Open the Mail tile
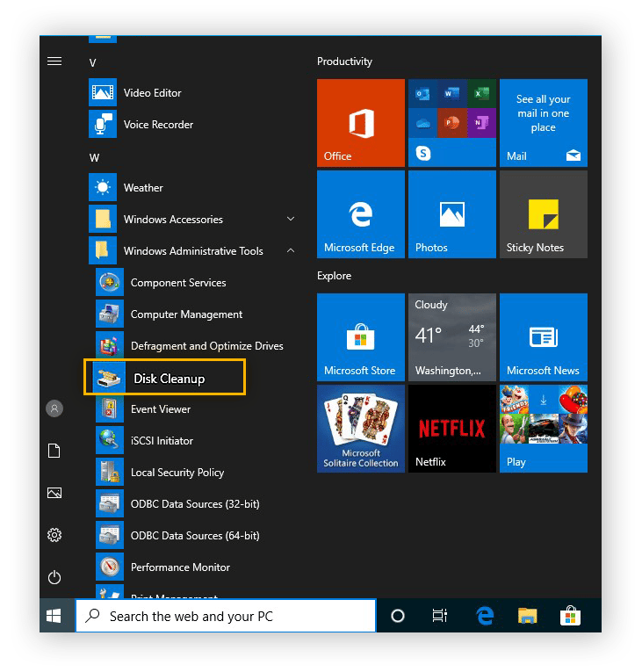Screen dimensions: 642x672 (x=544, y=123)
